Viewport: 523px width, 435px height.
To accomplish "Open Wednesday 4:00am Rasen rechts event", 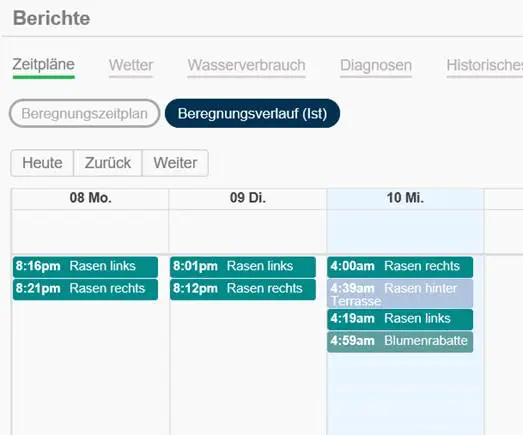I will 400,267.
